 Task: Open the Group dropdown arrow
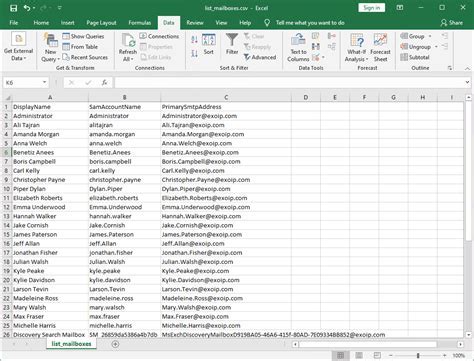click(430, 36)
